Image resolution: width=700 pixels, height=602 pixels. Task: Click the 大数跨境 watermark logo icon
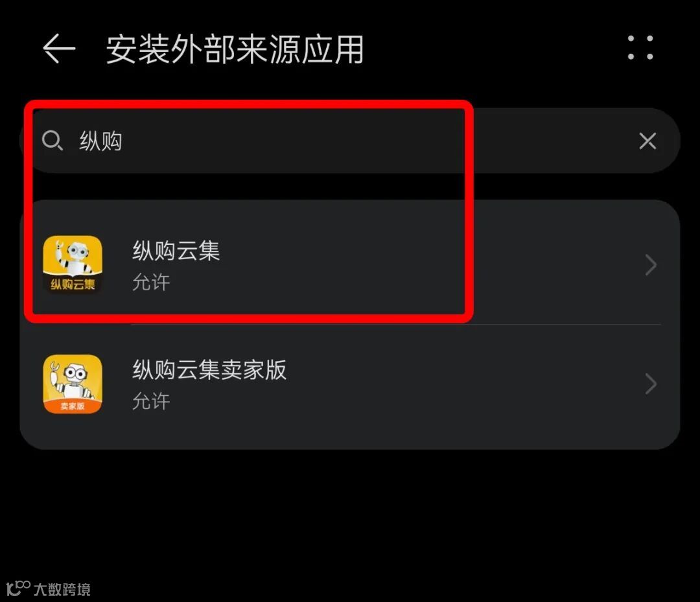click(x=18, y=588)
